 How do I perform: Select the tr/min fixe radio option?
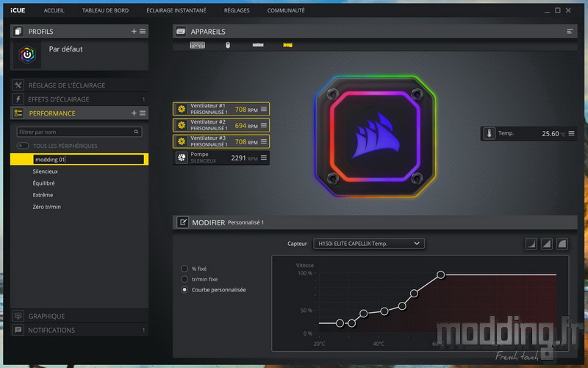click(184, 279)
